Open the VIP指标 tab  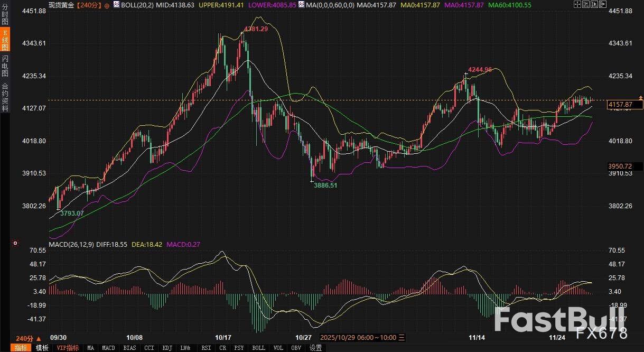(68, 348)
